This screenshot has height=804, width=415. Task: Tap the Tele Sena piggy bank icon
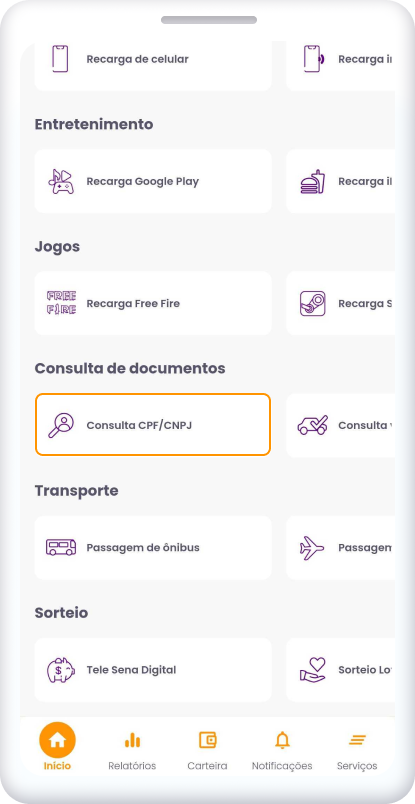[61, 670]
